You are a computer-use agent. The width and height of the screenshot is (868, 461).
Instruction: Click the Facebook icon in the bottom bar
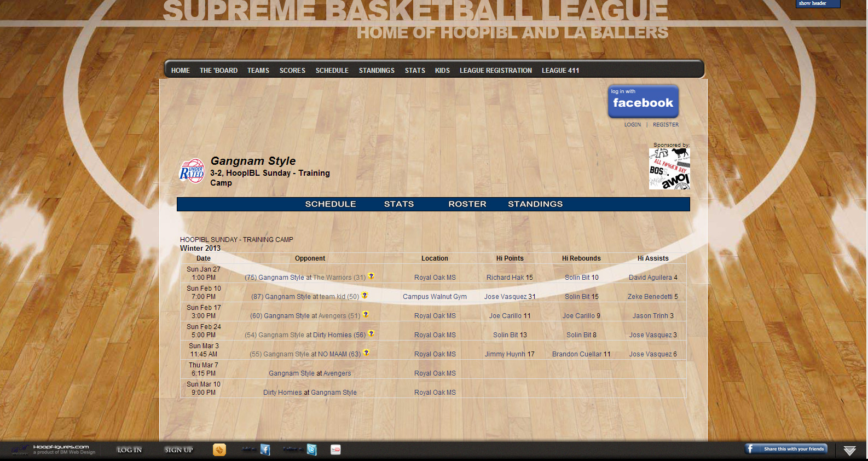[265, 450]
